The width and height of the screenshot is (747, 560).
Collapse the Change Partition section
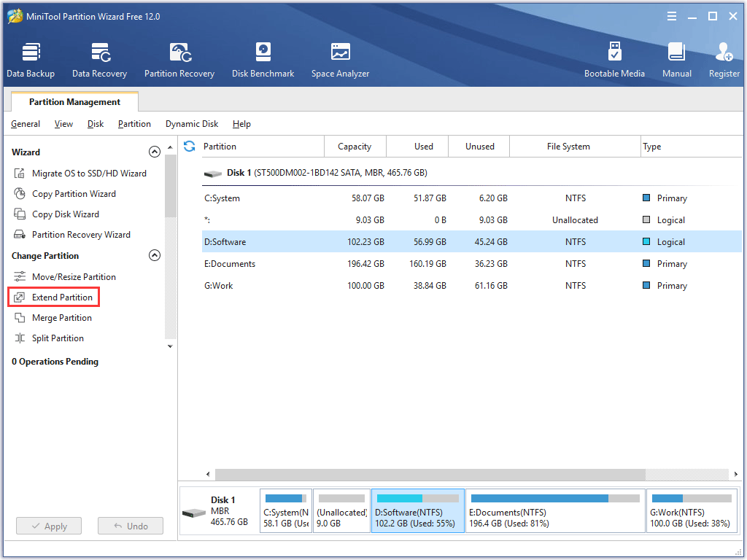coord(155,255)
